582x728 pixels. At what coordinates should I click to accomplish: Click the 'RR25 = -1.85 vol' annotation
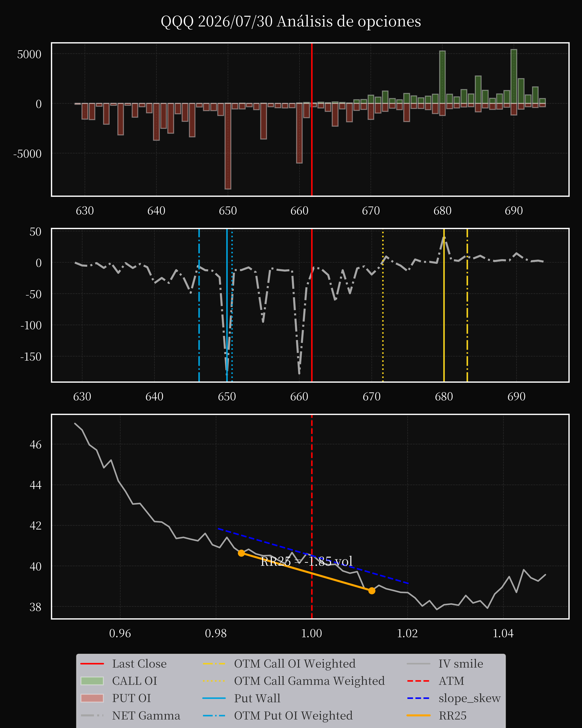pyautogui.click(x=307, y=561)
